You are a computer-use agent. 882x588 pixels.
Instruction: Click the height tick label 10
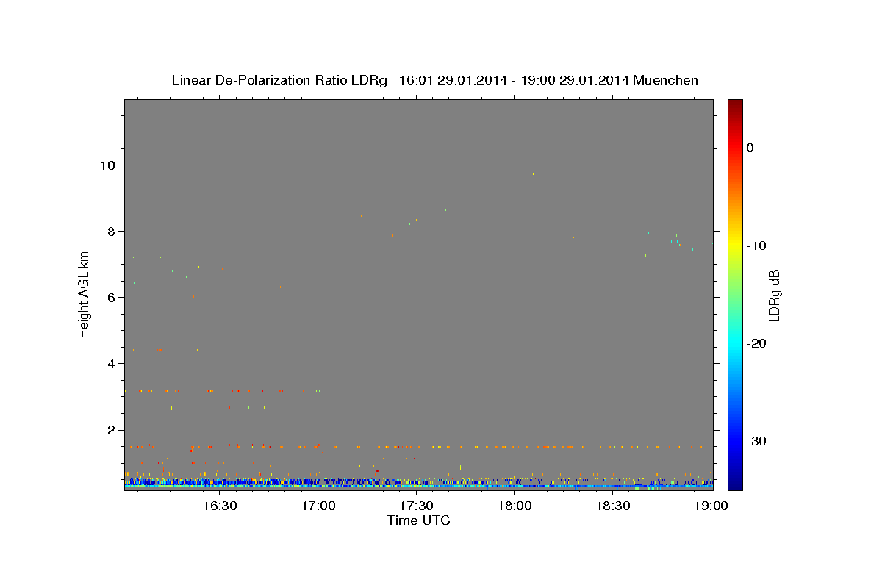[x=109, y=165]
